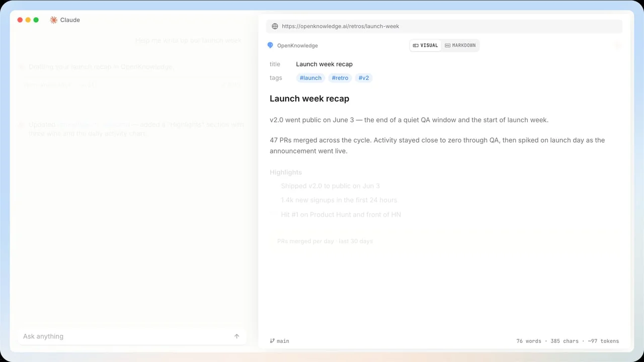Select the #v2 tag
Screen dimensions: 644x362
coord(364,78)
